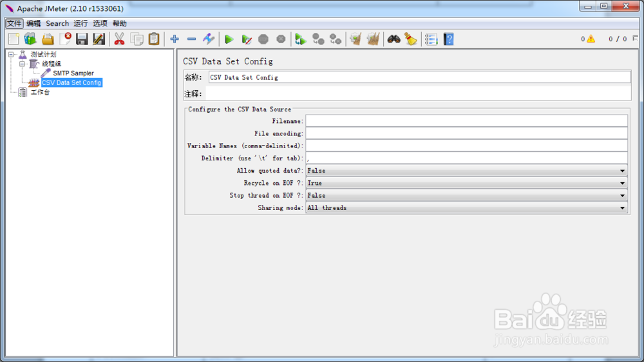Screen dimensions: 644x362
Task: Click the Variable Names input field
Action: [466, 146]
